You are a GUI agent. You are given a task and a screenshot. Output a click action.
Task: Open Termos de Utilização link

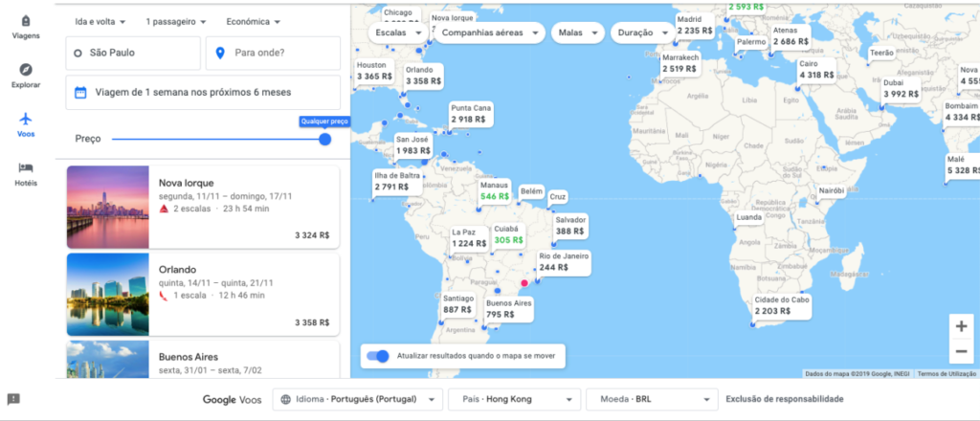coord(947,373)
